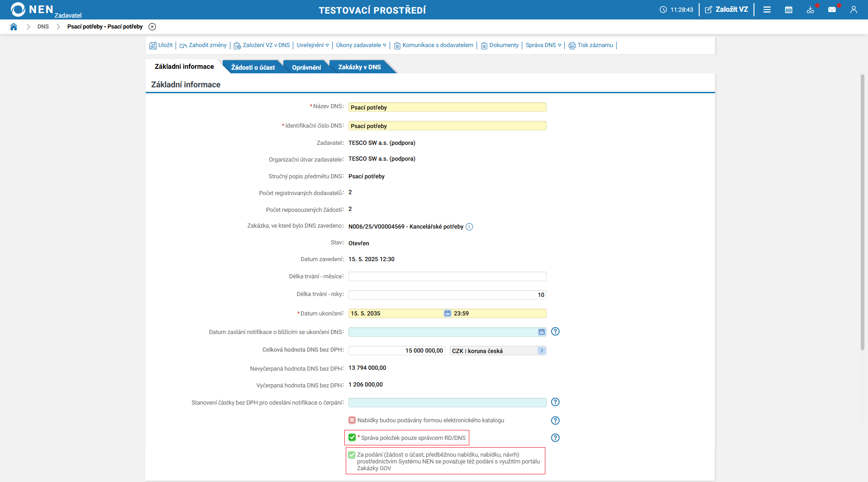The height and width of the screenshot is (482, 868).
Task: Click Zahodit změny in the toolbar
Action: [x=203, y=45]
